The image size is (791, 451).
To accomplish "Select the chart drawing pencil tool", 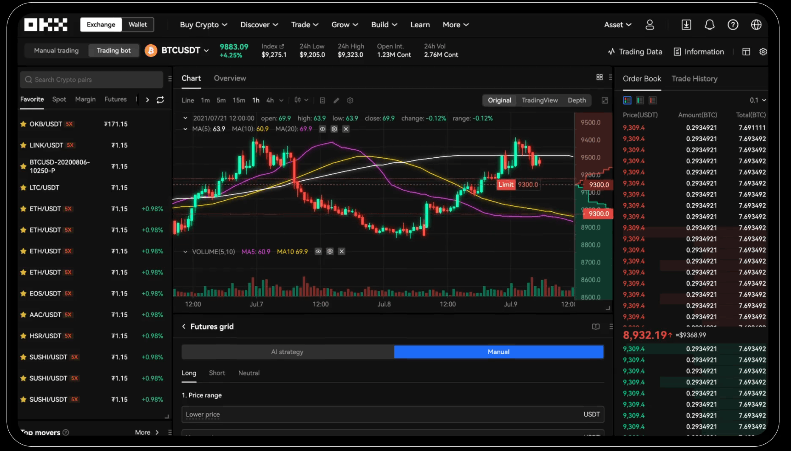I will click(x=336, y=100).
